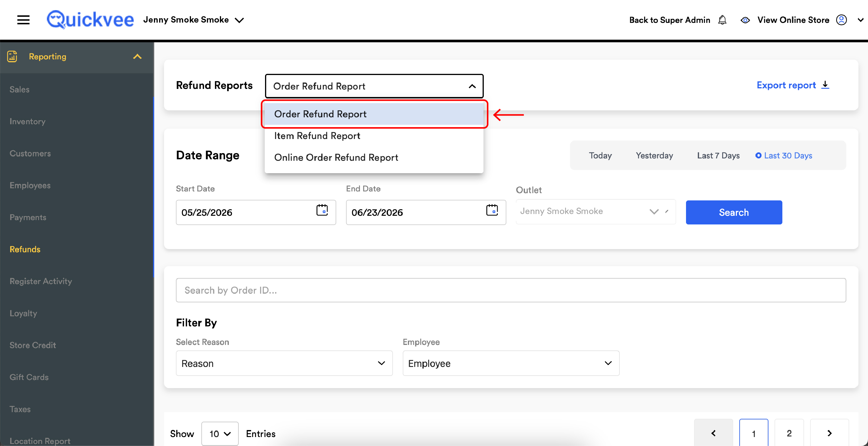
Task: Open Payments in the sidebar
Action: pyautogui.click(x=28, y=217)
